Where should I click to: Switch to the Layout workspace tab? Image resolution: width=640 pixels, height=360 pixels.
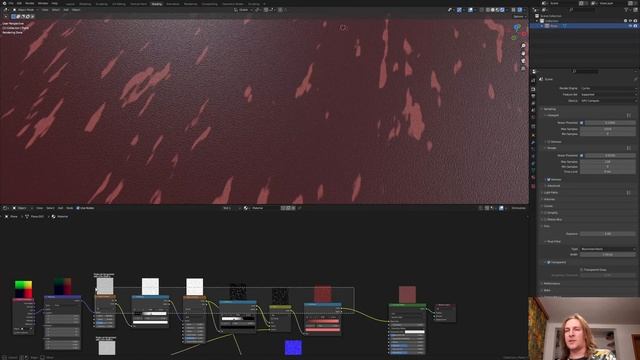[x=70, y=4]
